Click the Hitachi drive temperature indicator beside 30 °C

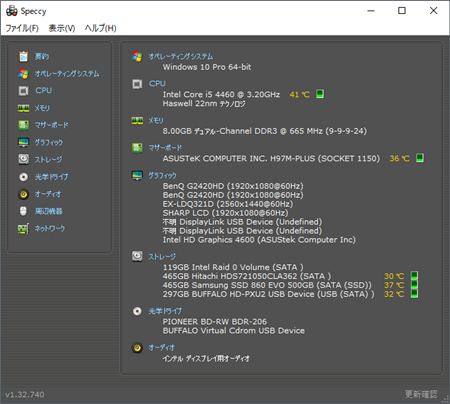[x=414, y=276]
